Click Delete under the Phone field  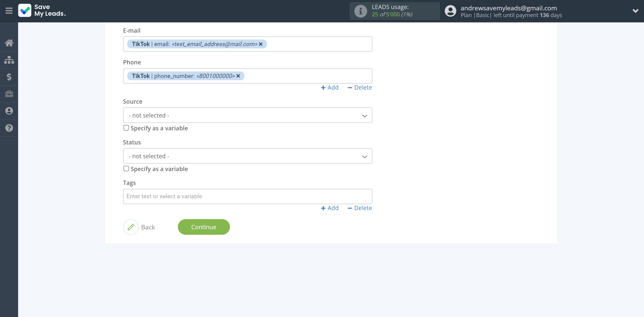click(359, 88)
